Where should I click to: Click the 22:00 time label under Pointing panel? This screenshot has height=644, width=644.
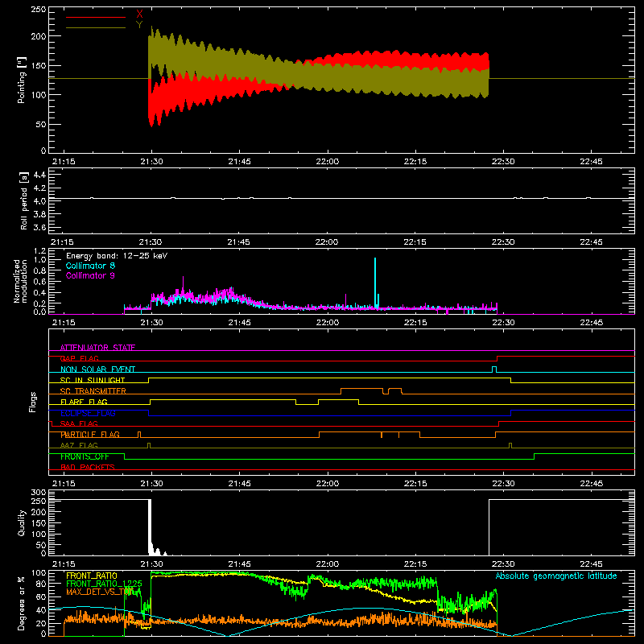(328, 162)
